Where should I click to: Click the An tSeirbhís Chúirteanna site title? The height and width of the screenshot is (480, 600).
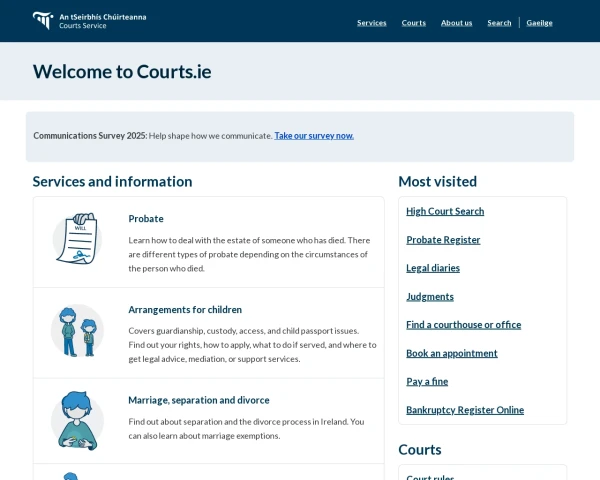point(103,17)
